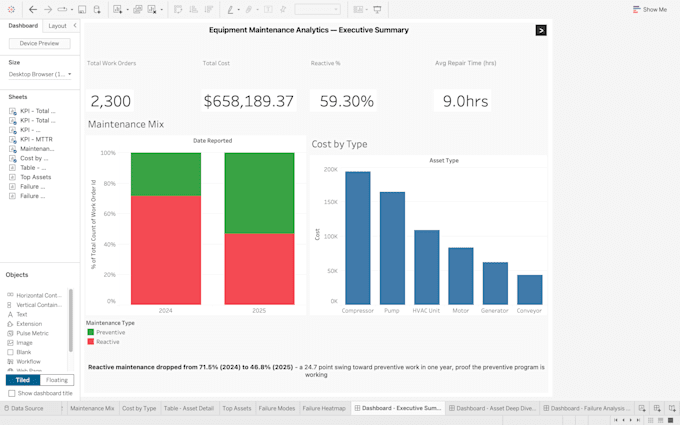This screenshot has width=680, height=425.
Task: Open presentation mode icon
Action: click(377, 9)
